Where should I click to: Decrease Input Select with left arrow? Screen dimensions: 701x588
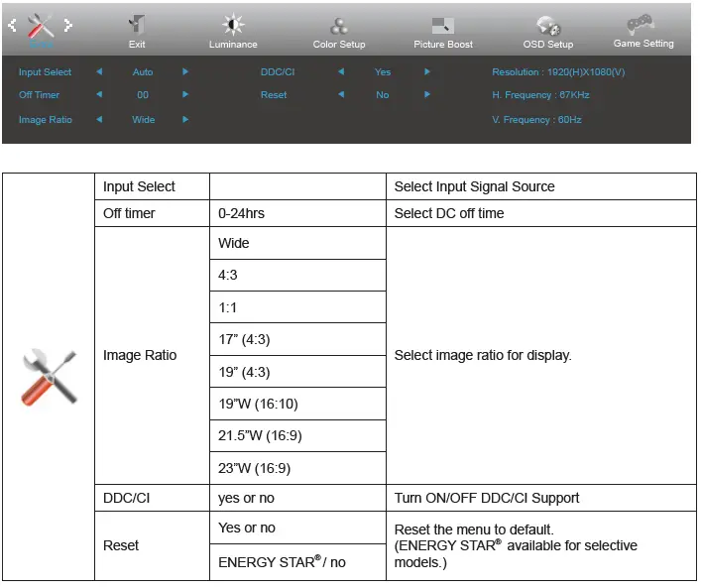pos(99,71)
